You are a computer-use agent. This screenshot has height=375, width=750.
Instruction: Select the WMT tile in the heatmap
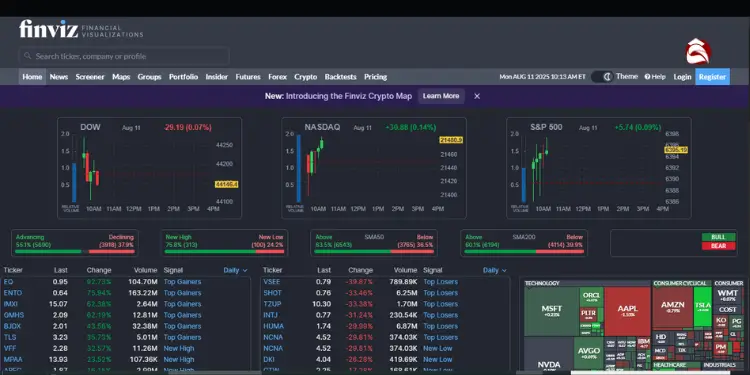click(728, 295)
